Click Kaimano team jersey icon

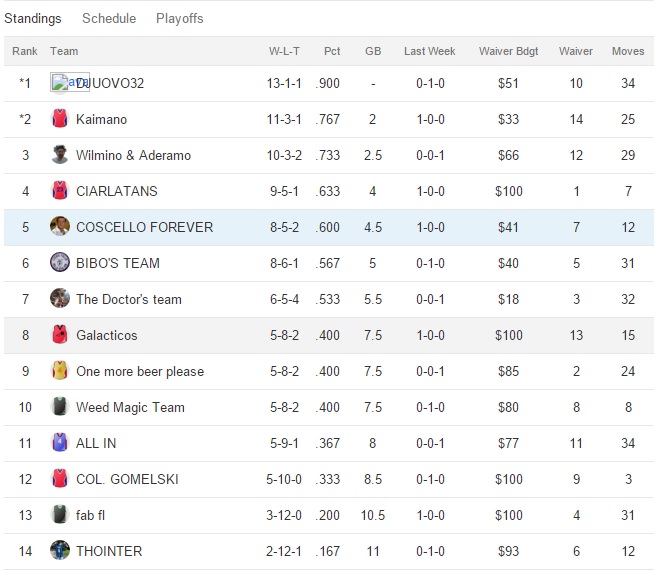pos(60,119)
